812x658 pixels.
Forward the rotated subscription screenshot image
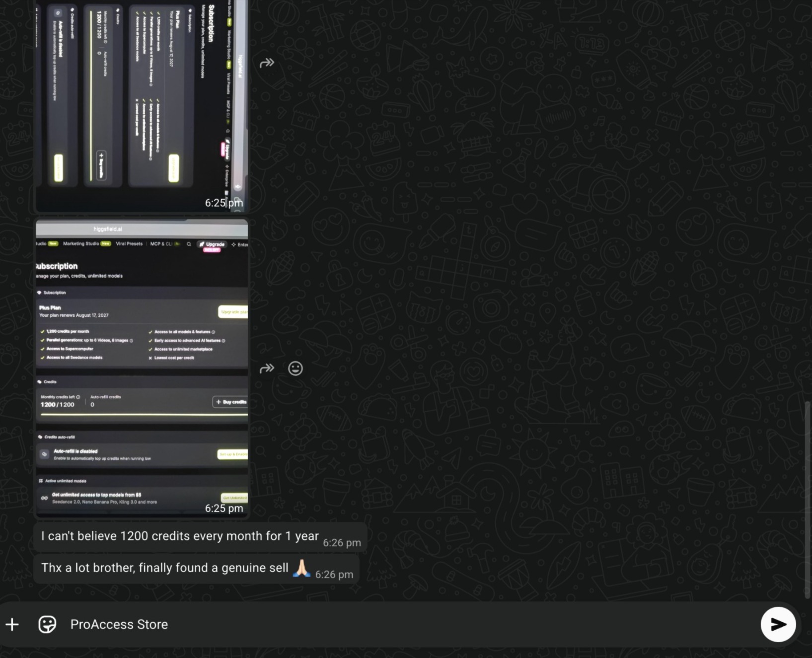(267, 63)
